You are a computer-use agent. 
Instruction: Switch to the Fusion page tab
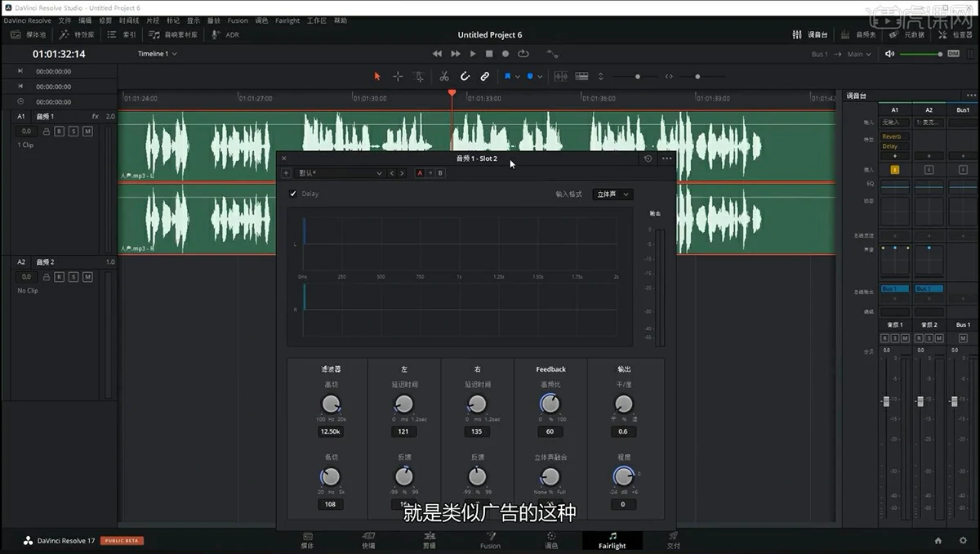coord(490,540)
